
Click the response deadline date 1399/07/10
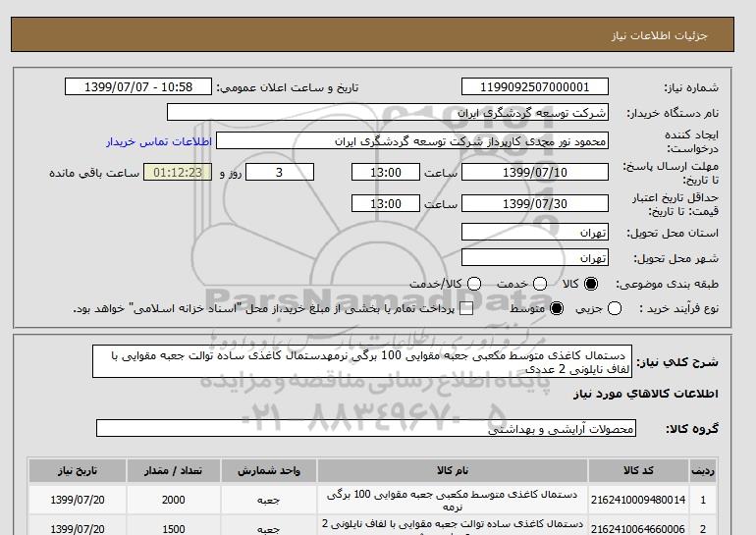point(535,172)
